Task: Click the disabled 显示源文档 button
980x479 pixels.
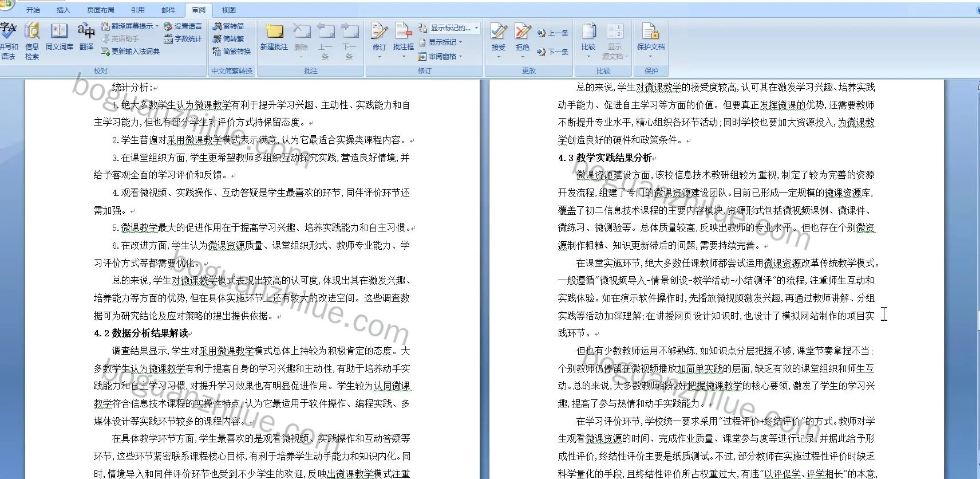Action: pyautogui.click(x=614, y=40)
